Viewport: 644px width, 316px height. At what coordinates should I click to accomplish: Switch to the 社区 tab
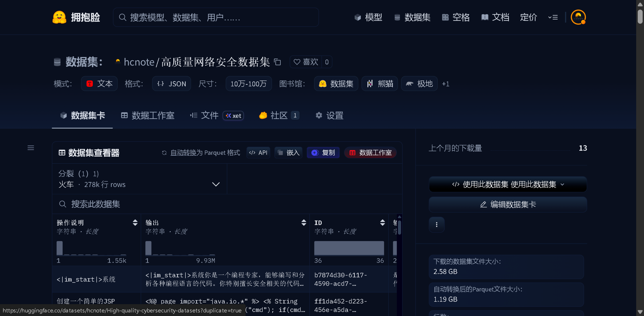pyautogui.click(x=278, y=115)
